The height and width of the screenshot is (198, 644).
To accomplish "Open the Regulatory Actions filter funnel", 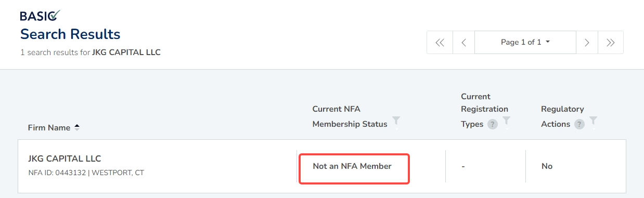I will pyautogui.click(x=593, y=121).
